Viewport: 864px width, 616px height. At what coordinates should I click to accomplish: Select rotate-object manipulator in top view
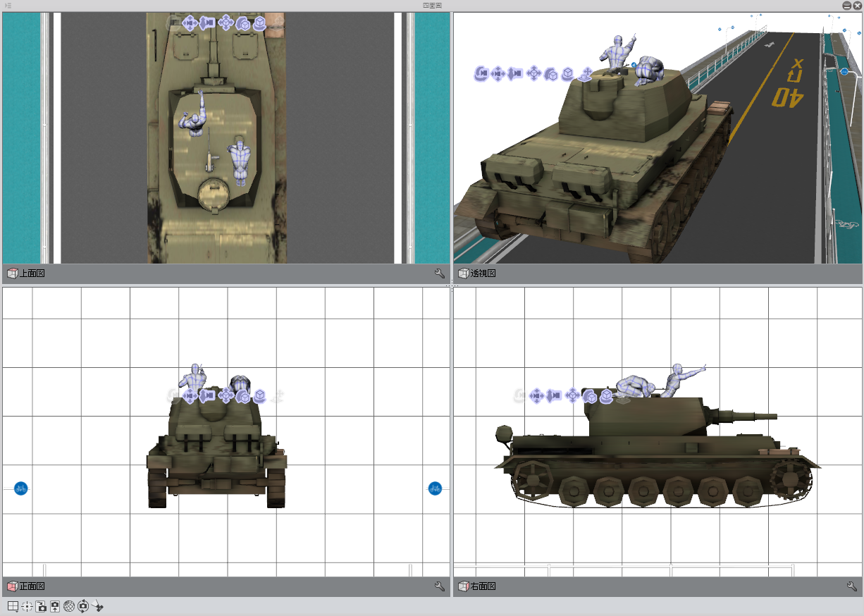[x=243, y=23]
